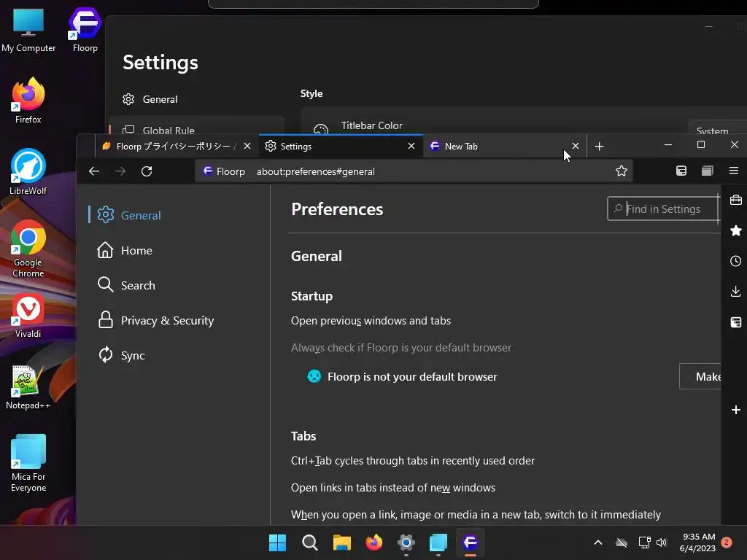Open Mica For Everyone from taskbar
The width and height of the screenshot is (747, 560).
[x=438, y=542]
